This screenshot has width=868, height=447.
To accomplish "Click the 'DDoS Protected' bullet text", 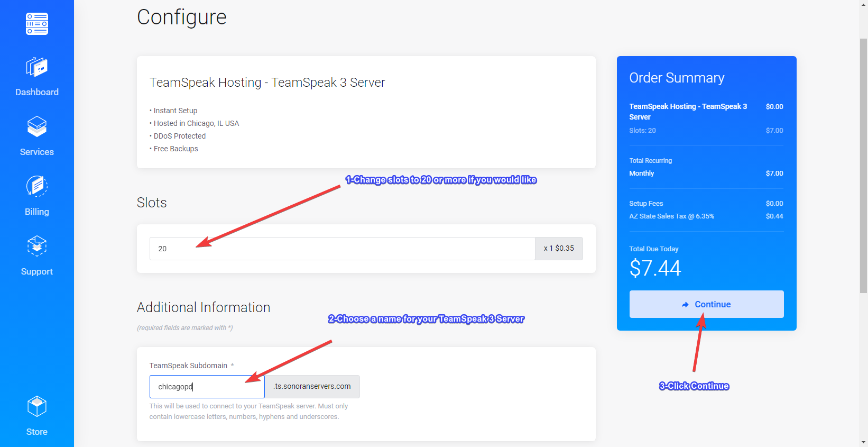I will pos(180,136).
